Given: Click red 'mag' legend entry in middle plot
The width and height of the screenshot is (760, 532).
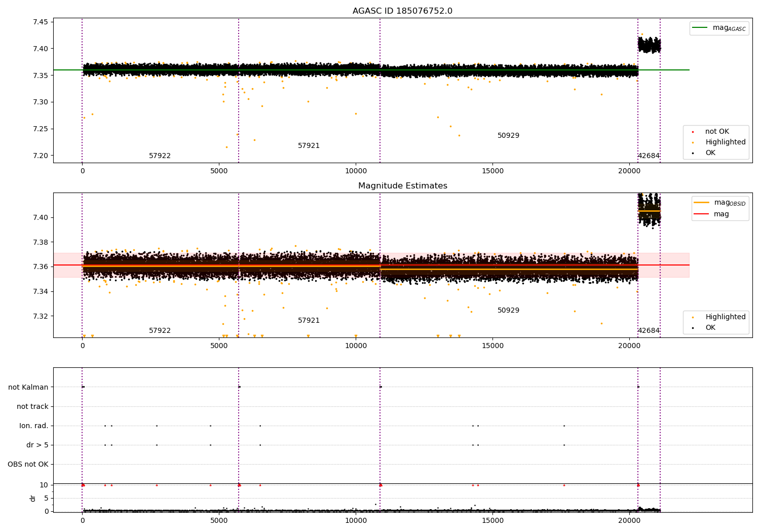Looking at the screenshot, I should (x=711, y=214).
